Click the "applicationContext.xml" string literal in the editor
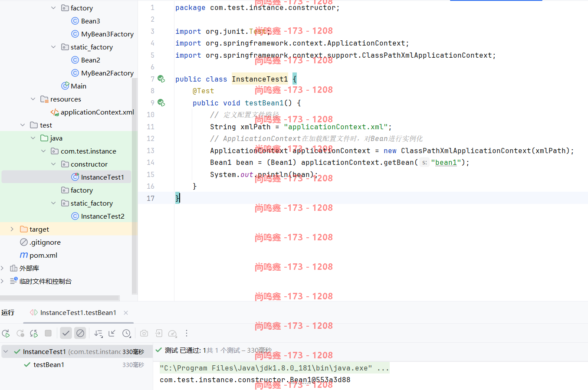The height and width of the screenshot is (390, 588). pyautogui.click(x=336, y=127)
